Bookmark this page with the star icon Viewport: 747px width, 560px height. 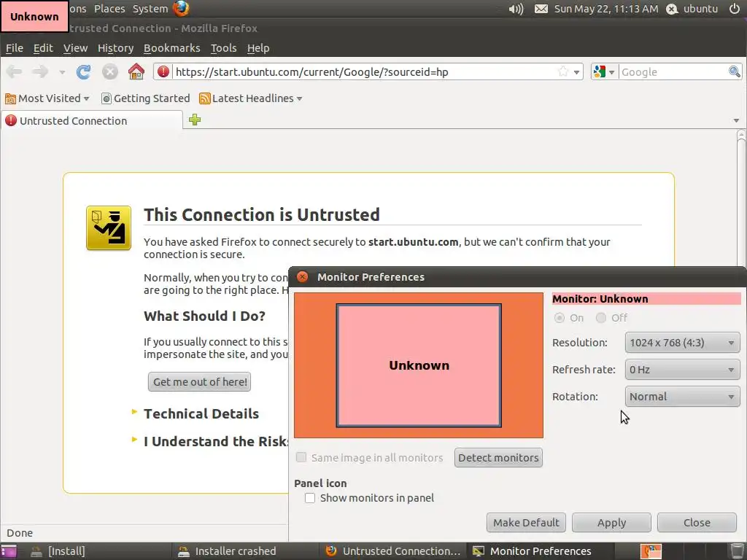563,72
